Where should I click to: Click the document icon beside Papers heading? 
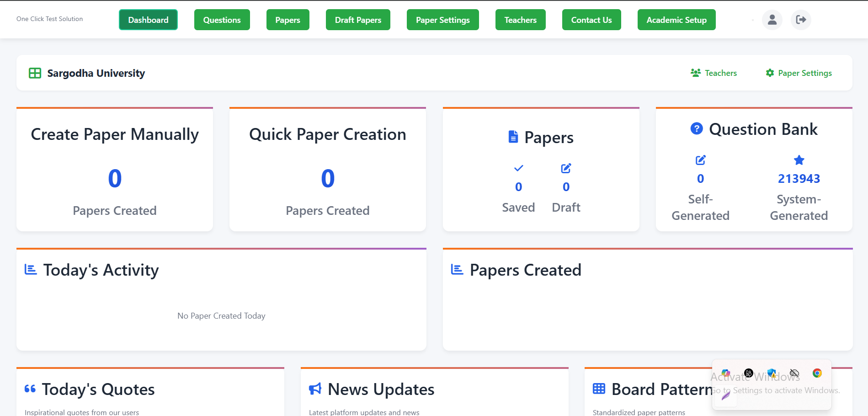click(x=513, y=137)
